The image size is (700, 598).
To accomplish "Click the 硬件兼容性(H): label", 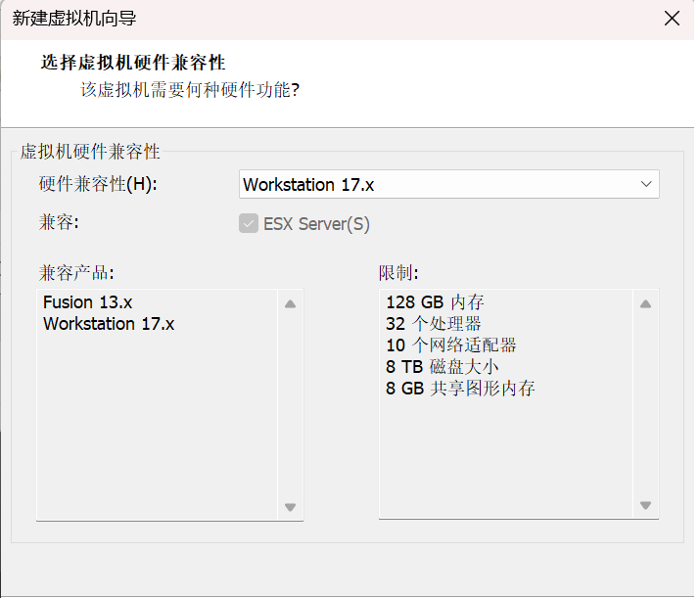I will [98, 184].
